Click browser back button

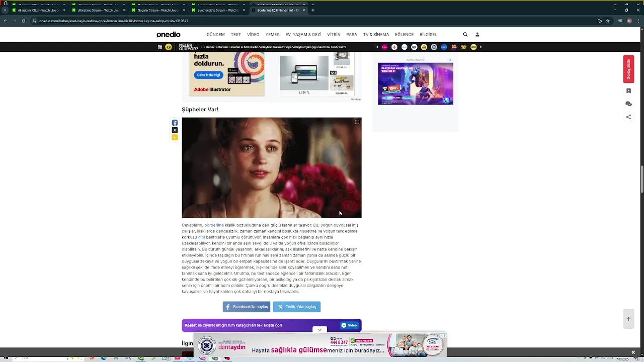pos(5,21)
